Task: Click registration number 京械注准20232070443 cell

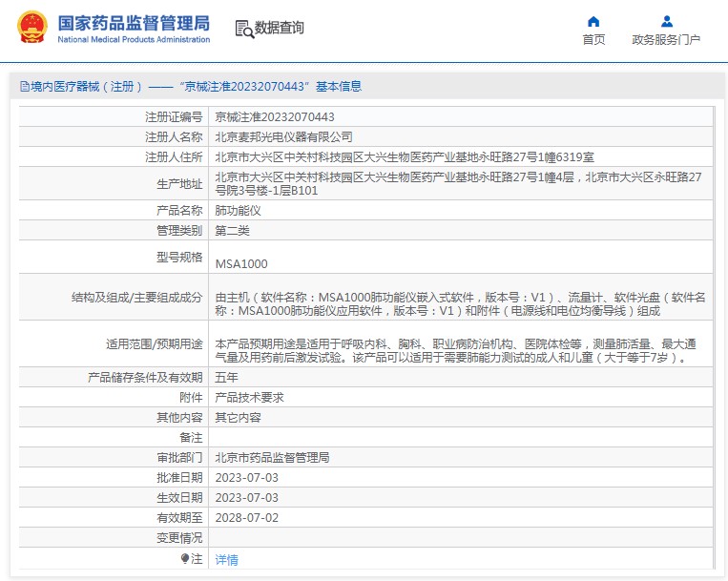Action: tap(275, 116)
